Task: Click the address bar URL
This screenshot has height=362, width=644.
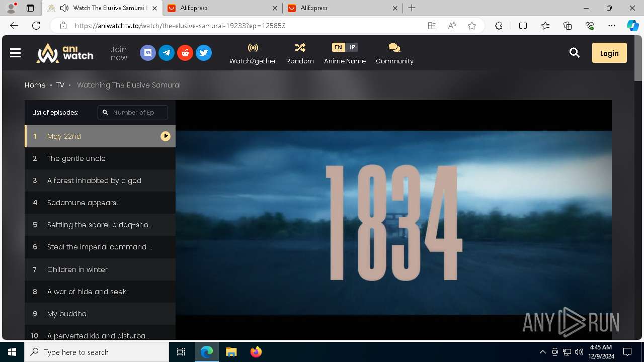Action: (180, 26)
